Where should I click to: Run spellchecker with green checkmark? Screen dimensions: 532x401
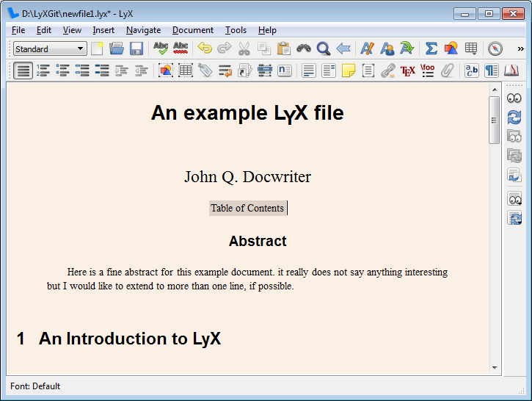click(x=161, y=48)
